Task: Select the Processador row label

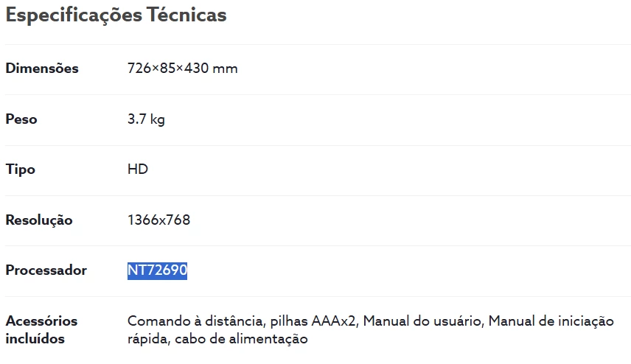Action: click(46, 270)
